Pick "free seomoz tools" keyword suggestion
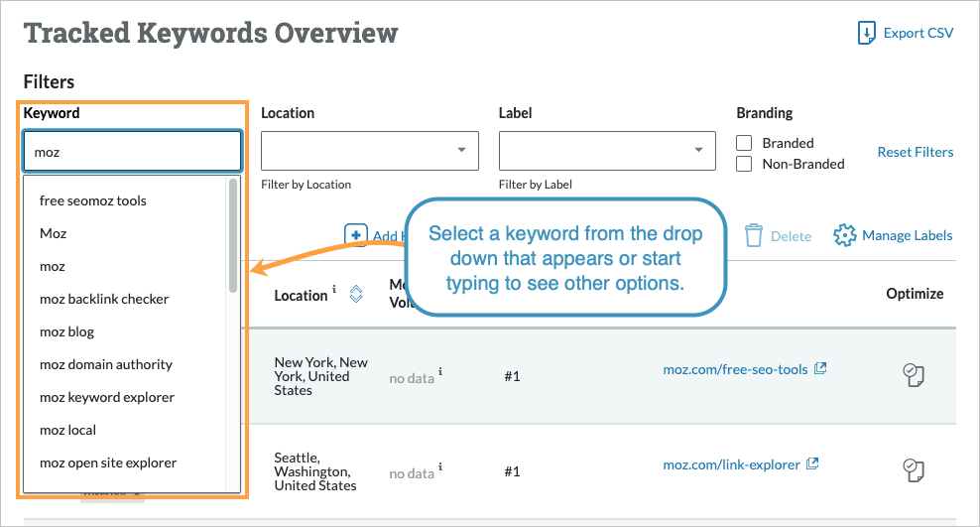Screen dimensions: 980x527 (93, 200)
